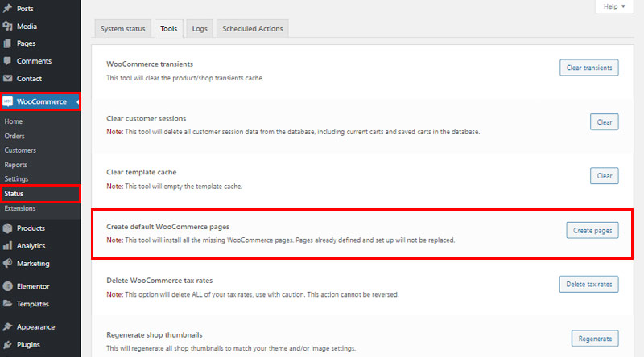The height and width of the screenshot is (357, 644).
Task: Click the Regenerate thumbnails button
Action: pyautogui.click(x=595, y=339)
